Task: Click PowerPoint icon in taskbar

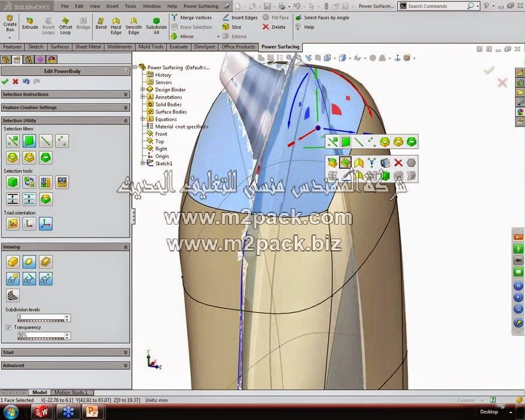Action: pos(92,412)
